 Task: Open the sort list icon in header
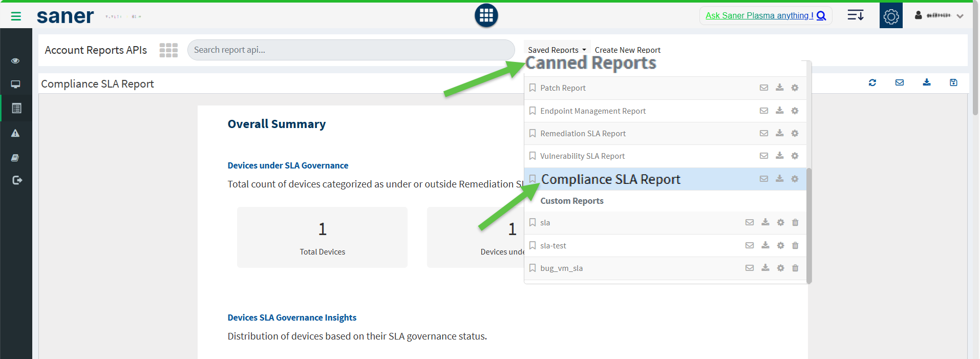coord(855,15)
